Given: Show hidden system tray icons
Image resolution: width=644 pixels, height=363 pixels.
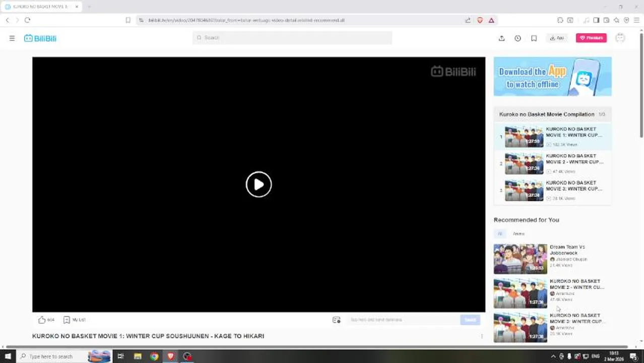Looking at the screenshot, I should click(553, 356).
